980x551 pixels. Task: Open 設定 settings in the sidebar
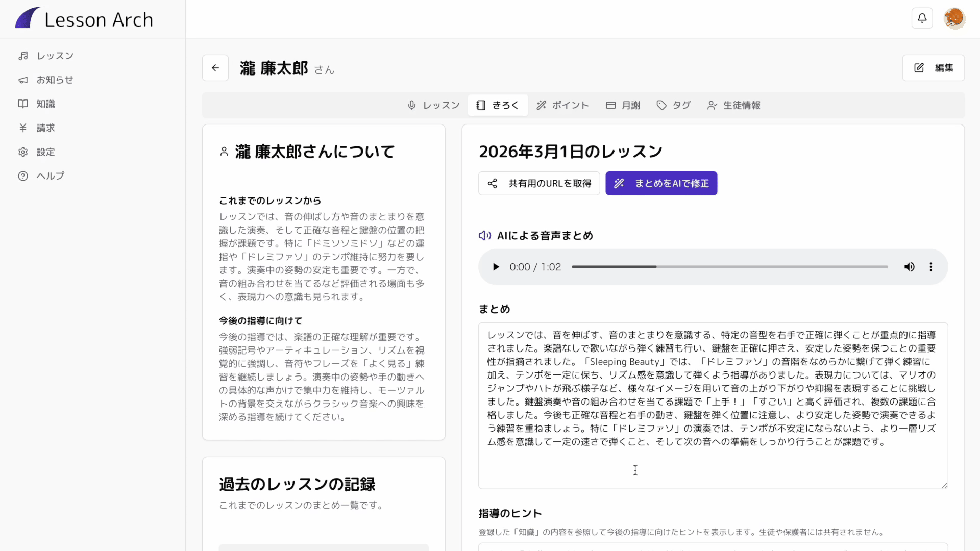[x=45, y=152]
